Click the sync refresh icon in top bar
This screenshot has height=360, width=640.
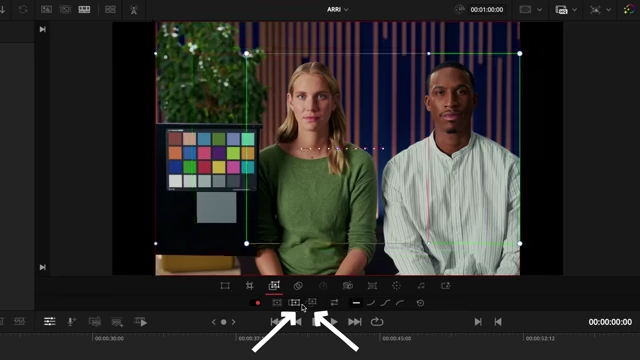(x=23, y=9)
